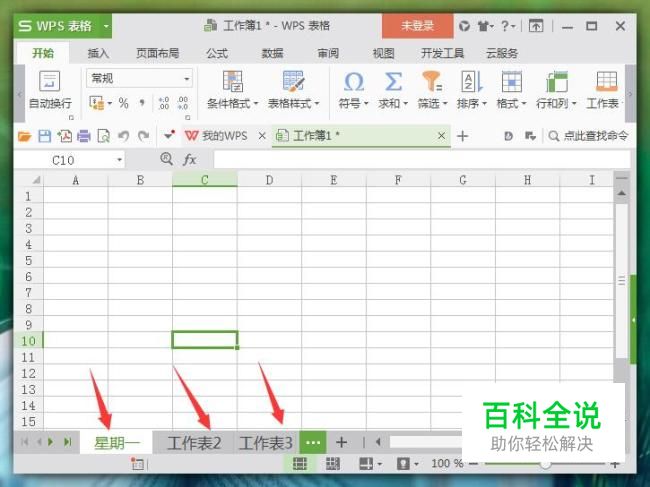This screenshot has width=650, height=487.
Task: Increase decimal places
Action: [164, 103]
